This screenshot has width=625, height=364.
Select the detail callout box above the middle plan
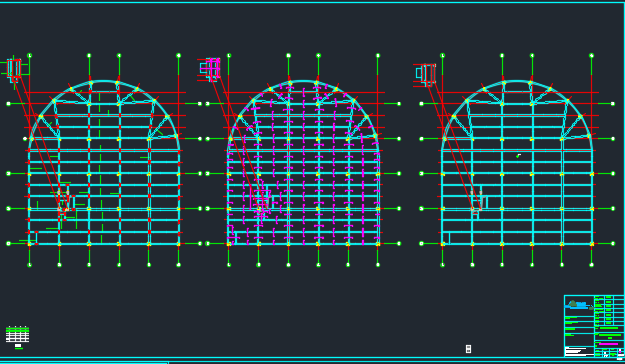point(210,70)
